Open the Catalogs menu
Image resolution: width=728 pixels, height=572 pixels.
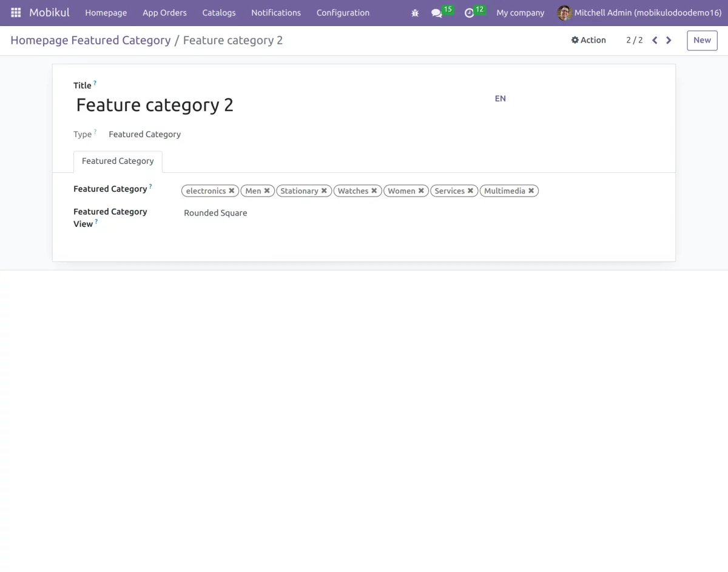coord(218,12)
